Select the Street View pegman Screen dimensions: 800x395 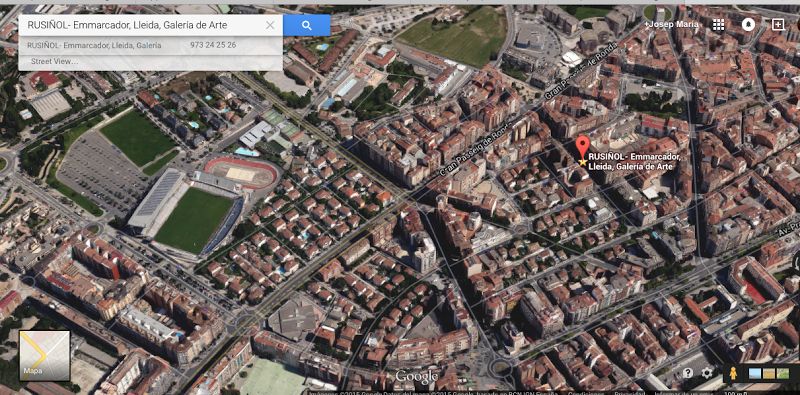[733, 374]
